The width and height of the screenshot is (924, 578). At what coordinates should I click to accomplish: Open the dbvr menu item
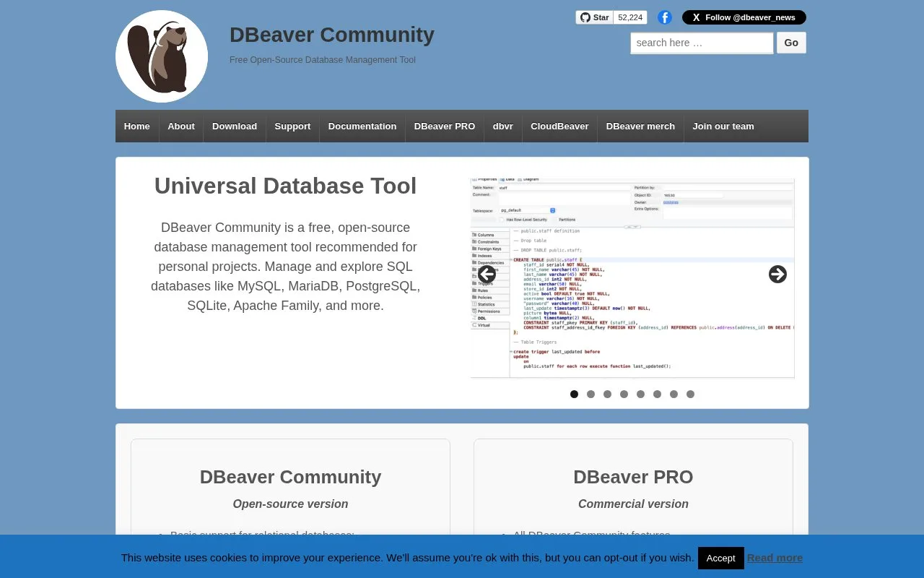coord(503,126)
